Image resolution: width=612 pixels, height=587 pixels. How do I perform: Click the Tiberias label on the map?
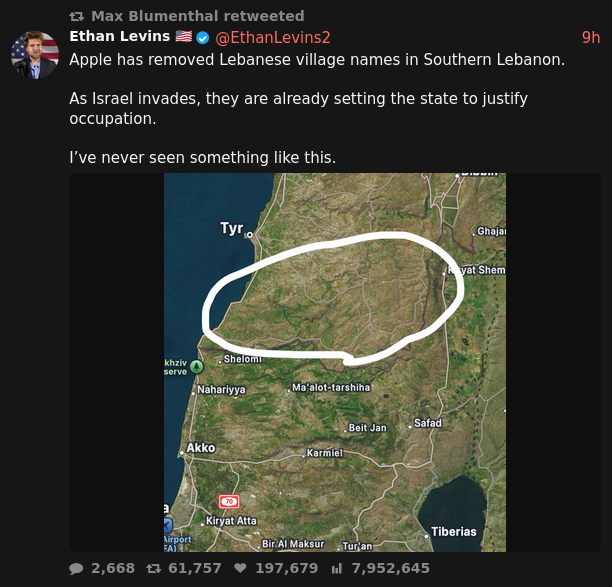pos(454,532)
